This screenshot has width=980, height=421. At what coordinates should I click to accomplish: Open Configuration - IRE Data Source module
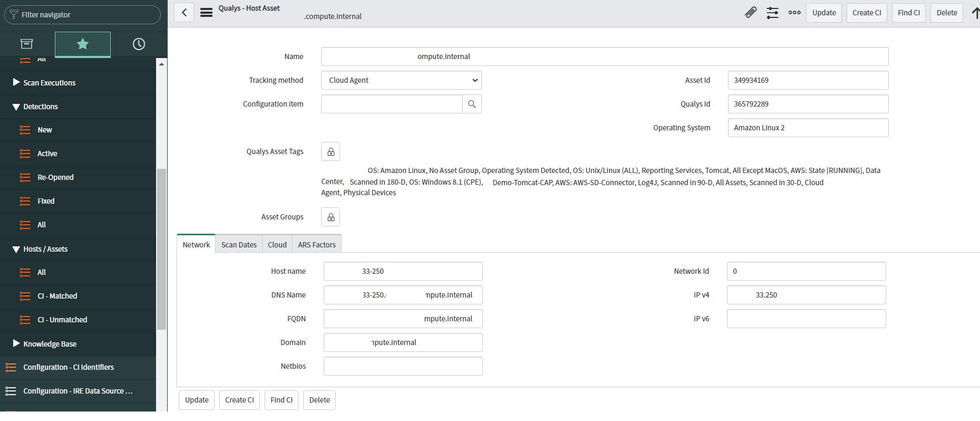(78, 391)
